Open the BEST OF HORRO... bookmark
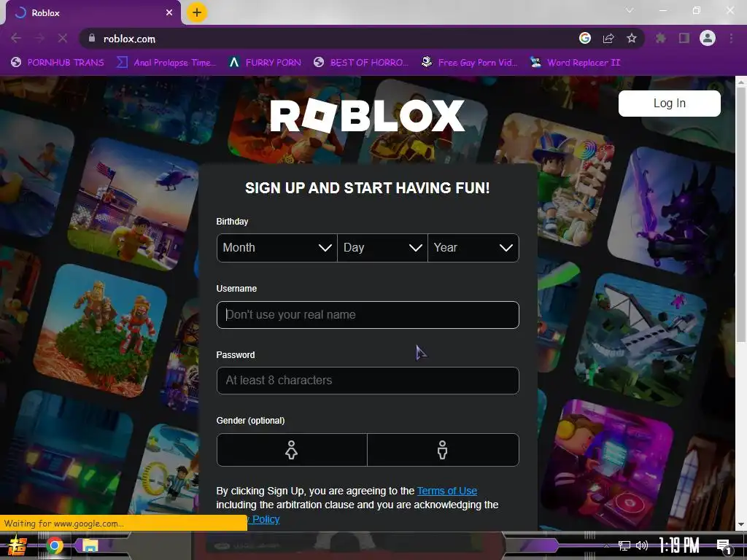Viewport: 747px width, 560px height. pos(360,63)
